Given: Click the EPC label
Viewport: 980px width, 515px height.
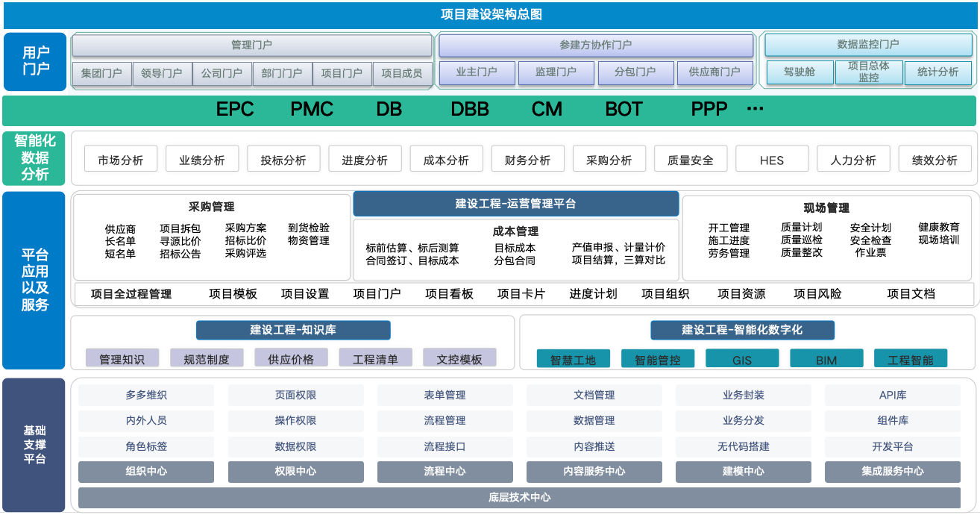Looking at the screenshot, I should pos(235,110).
